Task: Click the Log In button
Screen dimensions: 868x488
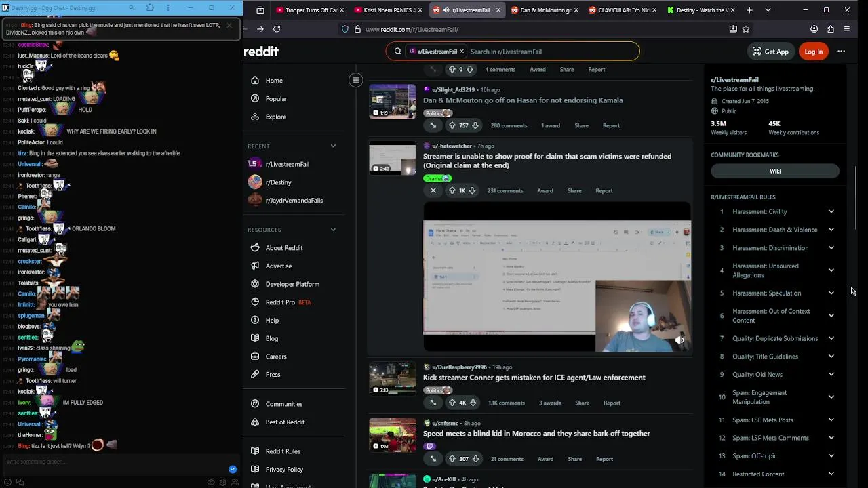Action: [x=813, y=52]
